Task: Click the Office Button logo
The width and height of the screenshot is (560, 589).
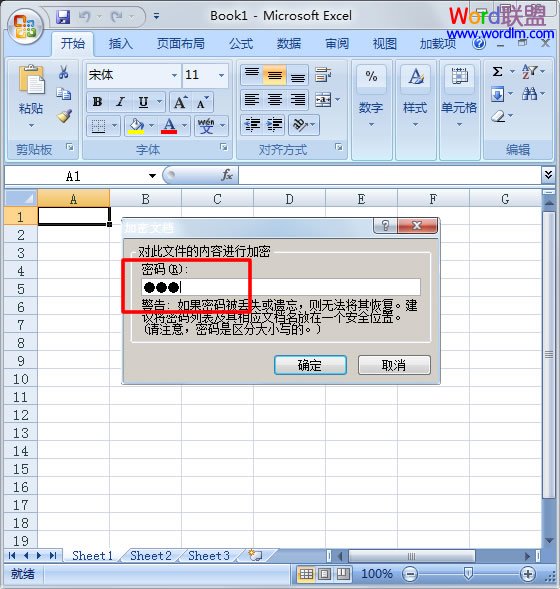Action: click(x=25, y=27)
